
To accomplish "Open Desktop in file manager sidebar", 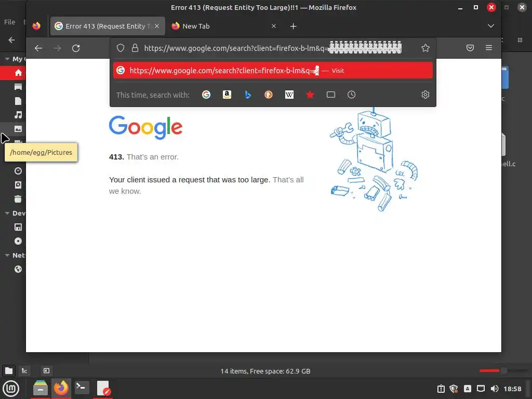I will (x=18, y=87).
